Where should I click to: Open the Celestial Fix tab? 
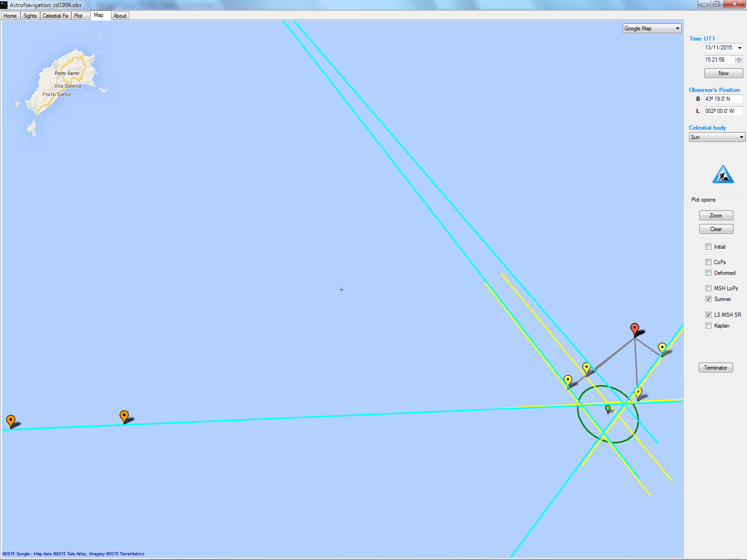click(x=56, y=16)
